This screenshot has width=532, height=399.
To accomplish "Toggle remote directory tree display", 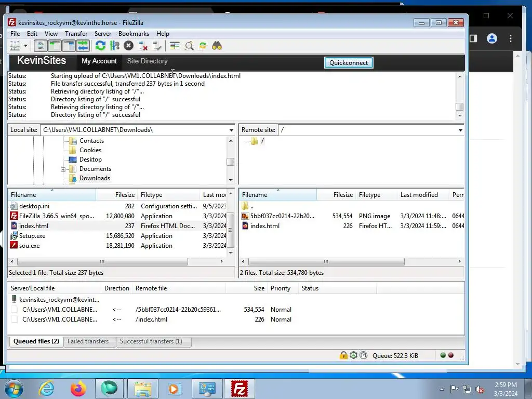I will pyautogui.click(x=69, y=46).
